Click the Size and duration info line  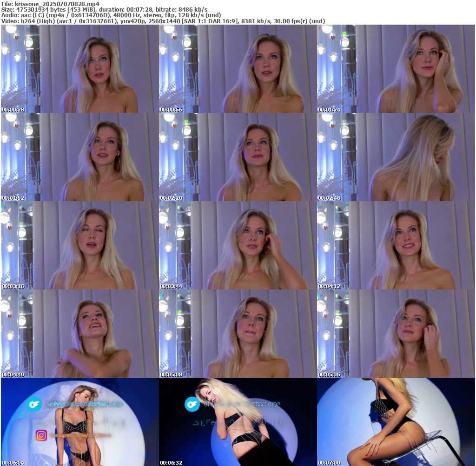click(x=105, y=9)
